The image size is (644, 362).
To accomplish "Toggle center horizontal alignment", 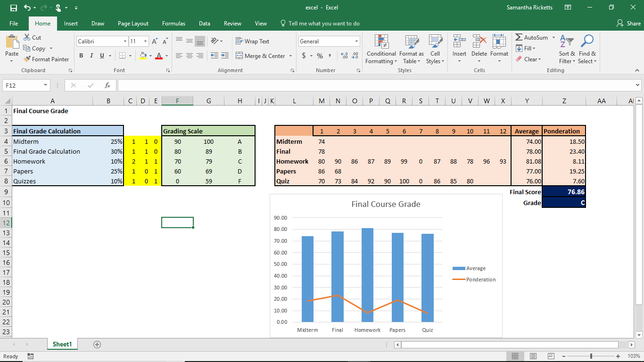I will coord(190,56).
